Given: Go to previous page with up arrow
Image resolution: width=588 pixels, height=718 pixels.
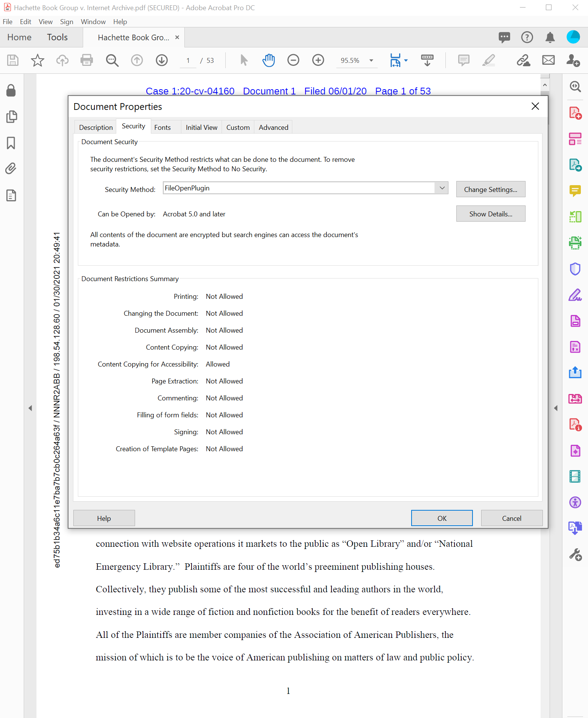Looking at the screenshot, I should coord(137,60).
